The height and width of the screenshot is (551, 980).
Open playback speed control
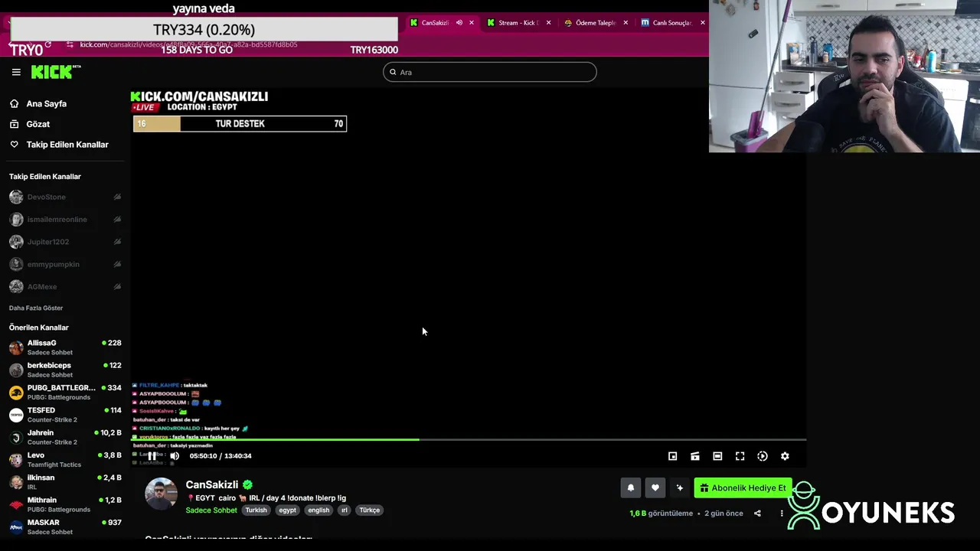click(763, 456)
